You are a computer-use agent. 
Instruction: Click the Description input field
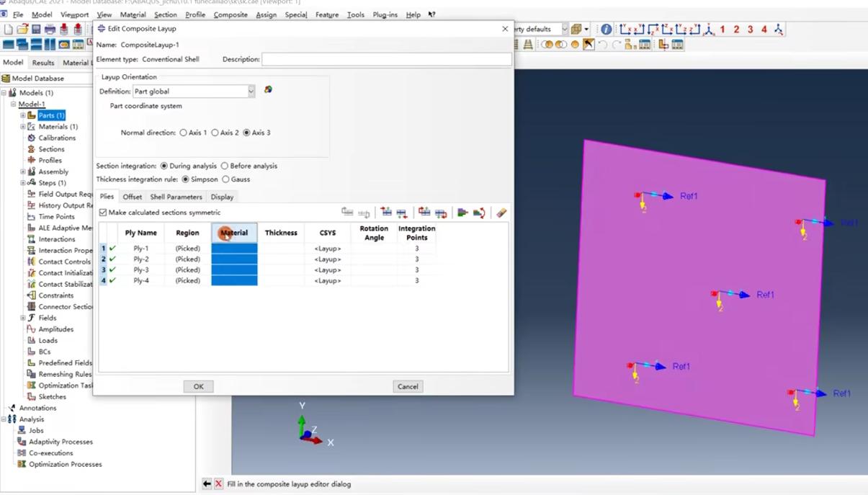[x=387, y=59]
